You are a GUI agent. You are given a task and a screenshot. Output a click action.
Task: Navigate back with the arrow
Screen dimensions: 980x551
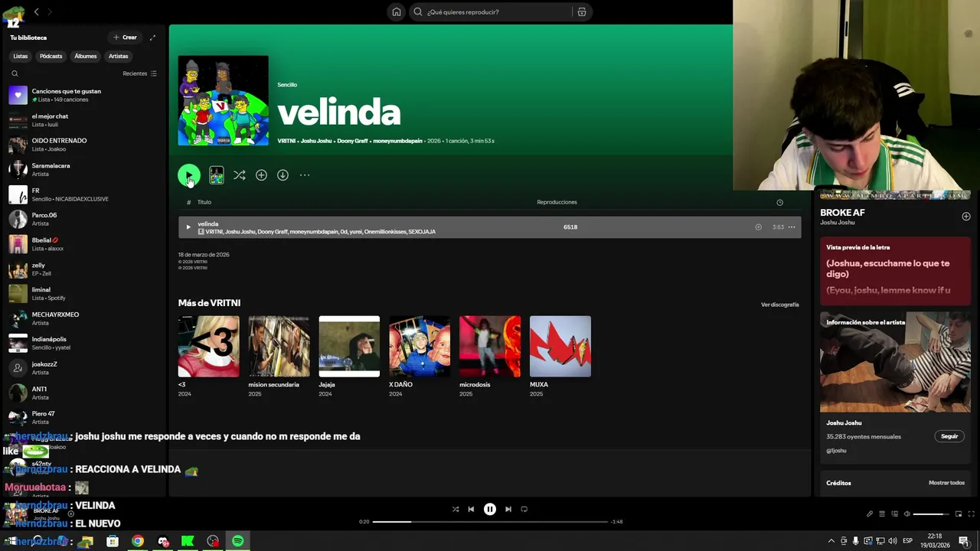click(36, 11)
